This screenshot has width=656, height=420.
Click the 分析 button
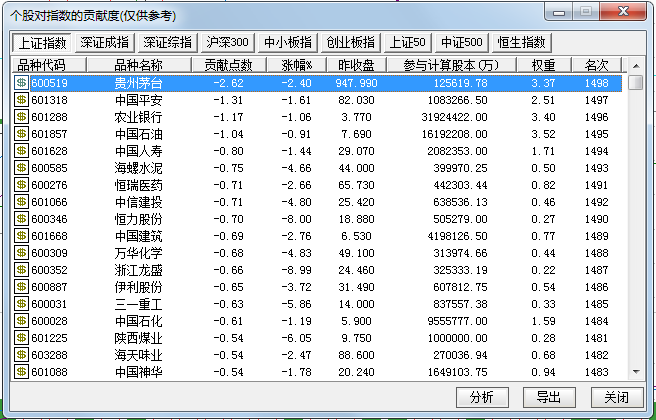pos(481,397)
